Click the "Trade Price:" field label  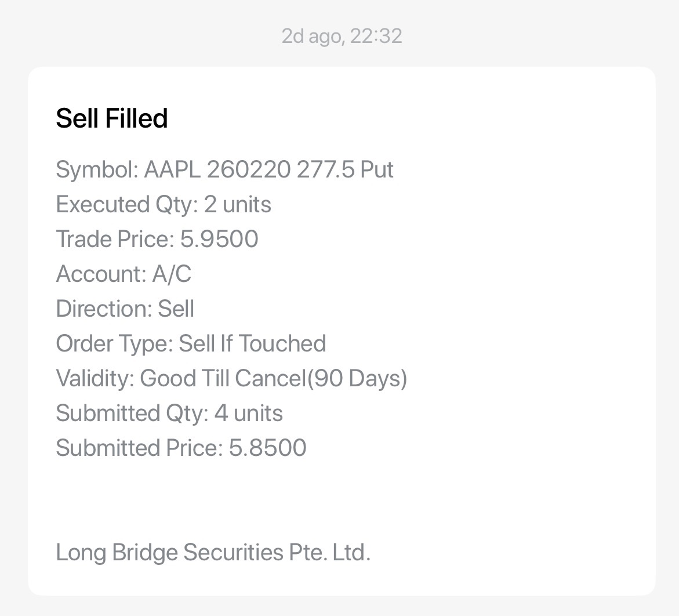coord(115,239)
